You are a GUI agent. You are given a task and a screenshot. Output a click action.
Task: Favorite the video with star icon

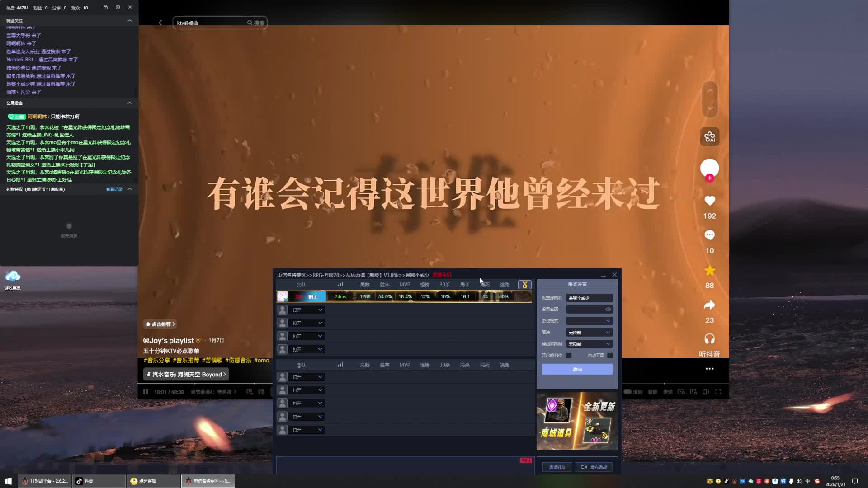click(709, 270)
